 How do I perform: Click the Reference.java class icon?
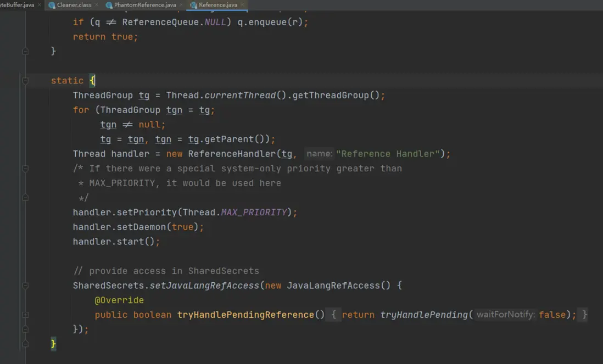click(x=193, y=5)
